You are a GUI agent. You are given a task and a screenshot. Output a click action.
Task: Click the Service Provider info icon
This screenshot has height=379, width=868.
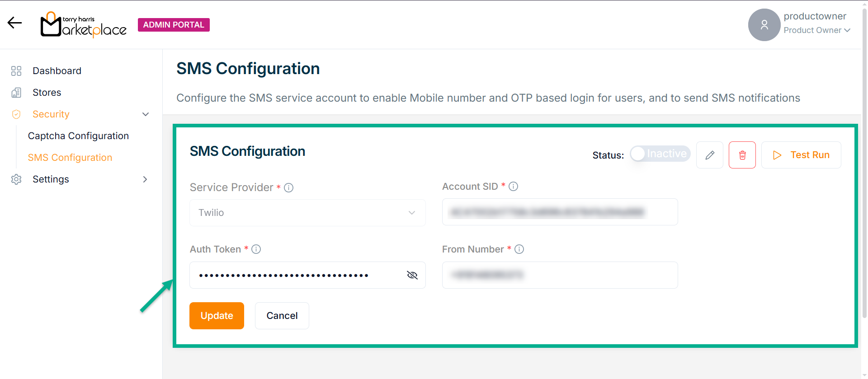[x=288, y=187]
